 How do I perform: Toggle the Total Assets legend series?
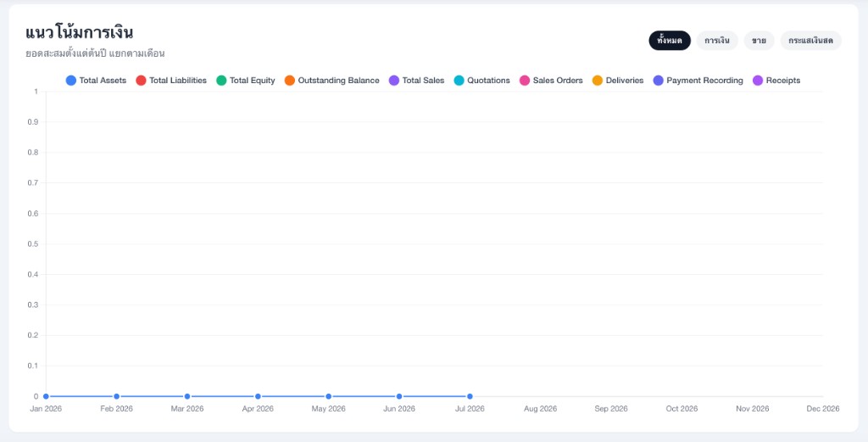click(x=96, y=81)
